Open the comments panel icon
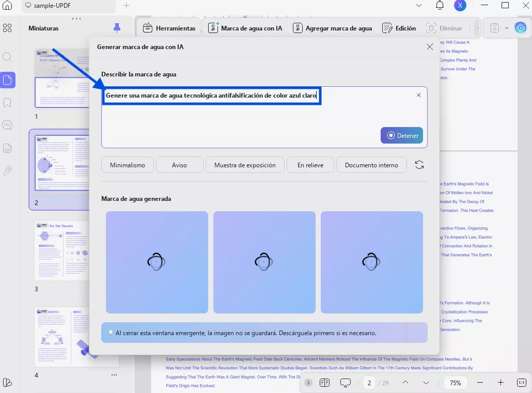 7,125
